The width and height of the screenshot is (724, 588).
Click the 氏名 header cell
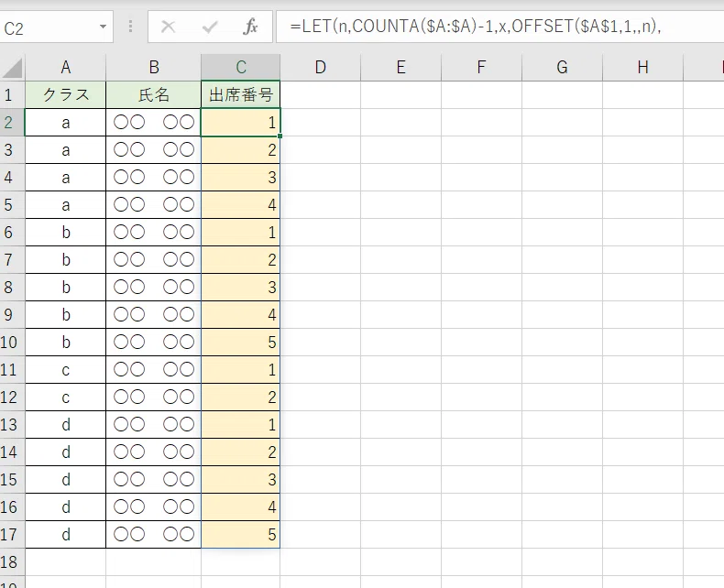(x=154, y=95)
